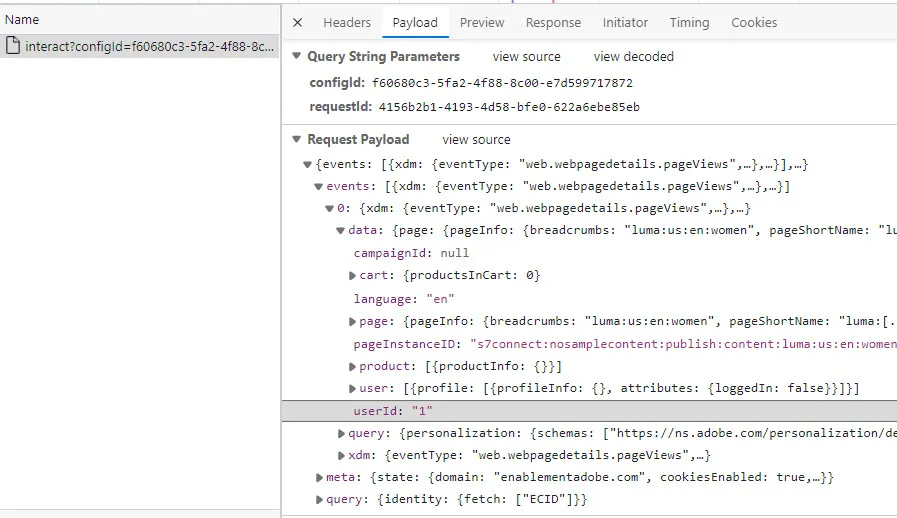Open the Timing tab

(x=689, y=23)
